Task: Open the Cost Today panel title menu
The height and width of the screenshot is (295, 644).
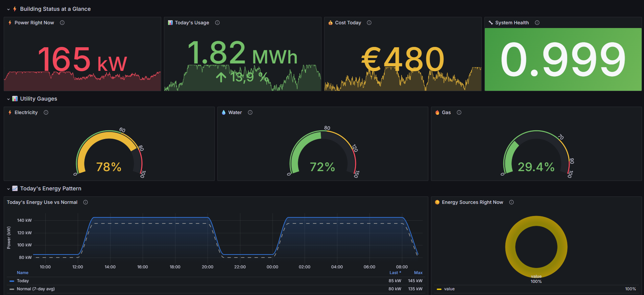Action: click(348, 23)
